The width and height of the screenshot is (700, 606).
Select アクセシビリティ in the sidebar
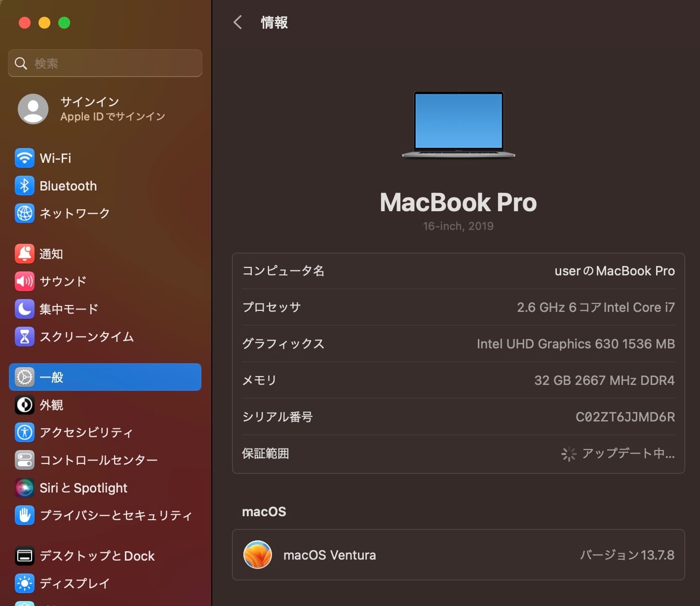point(105,433)
